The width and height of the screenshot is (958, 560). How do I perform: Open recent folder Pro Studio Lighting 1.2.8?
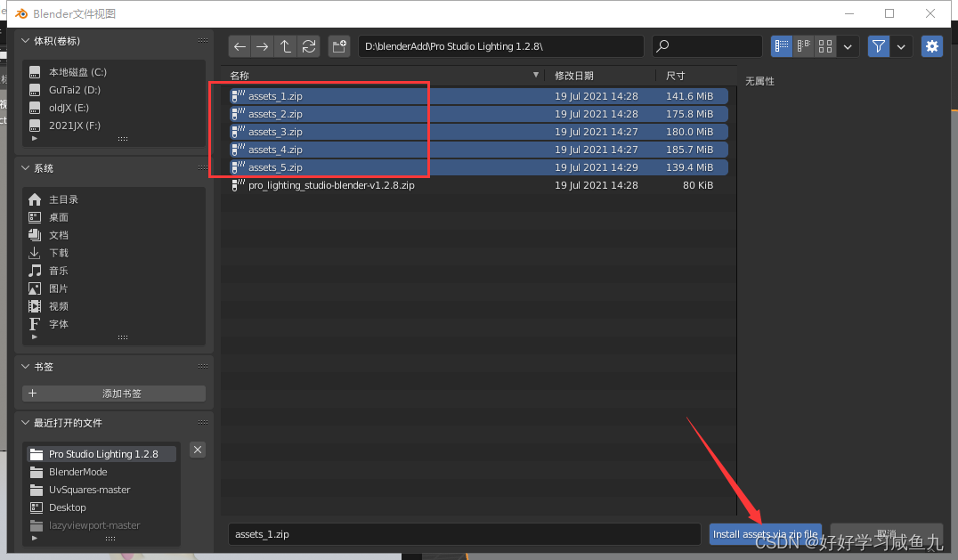tap(101, 454)
